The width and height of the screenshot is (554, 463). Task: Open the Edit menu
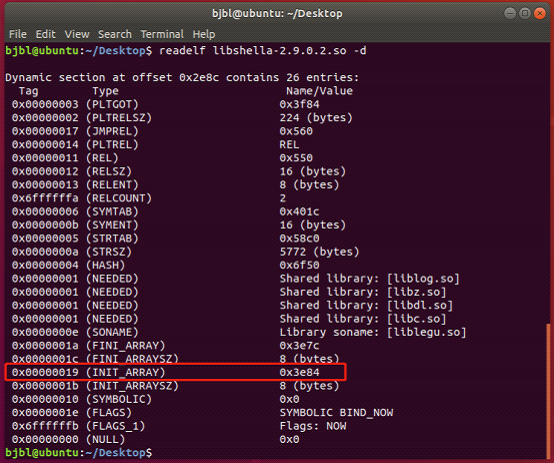(x=46, y=34)
